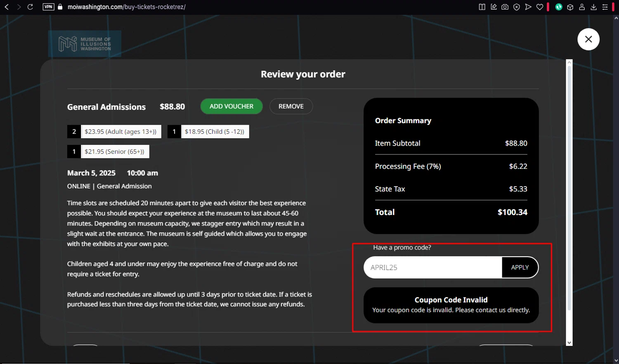Open extensions cube icon
Viewport: 619px width, 364px height.
click(570, 7)
